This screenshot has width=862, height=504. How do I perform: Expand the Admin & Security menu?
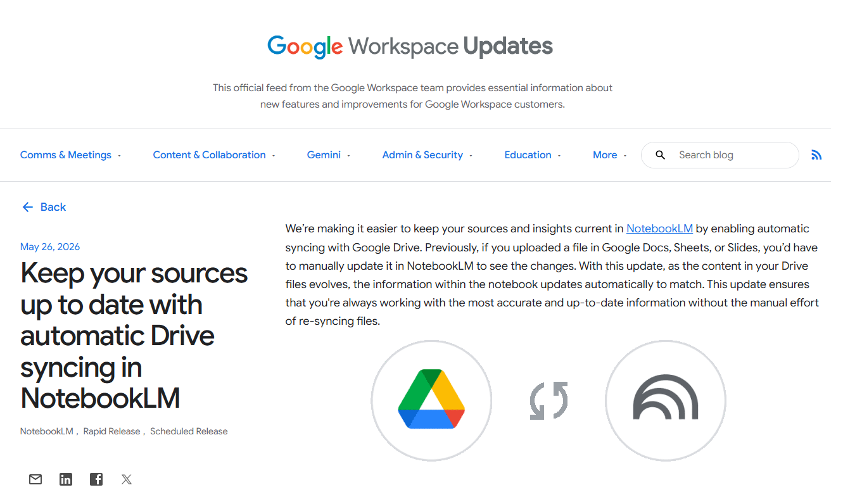[x=428, y=155]
